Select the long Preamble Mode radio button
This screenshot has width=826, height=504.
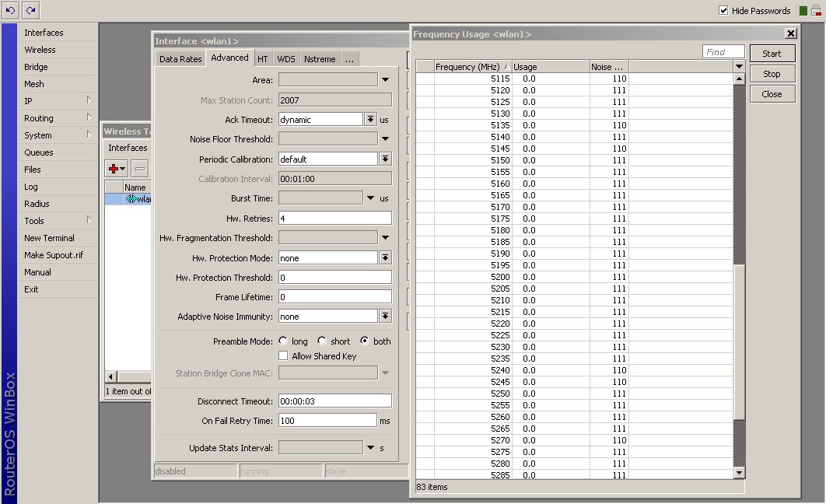coord(283,341)
